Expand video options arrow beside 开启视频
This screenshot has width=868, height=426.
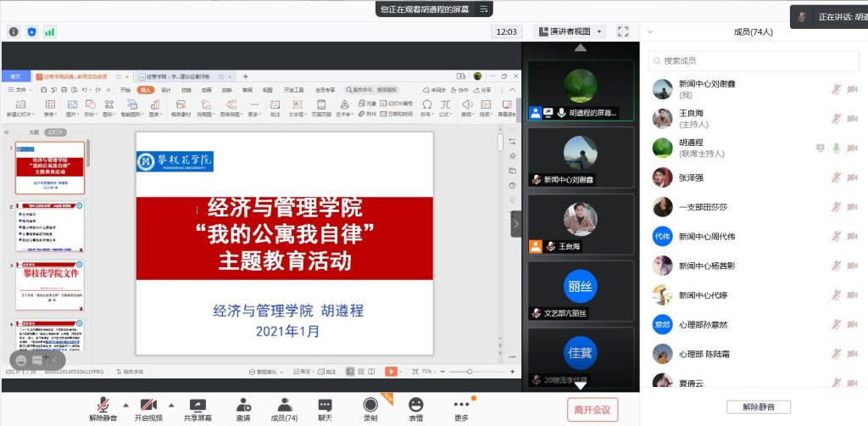point(171,404)
